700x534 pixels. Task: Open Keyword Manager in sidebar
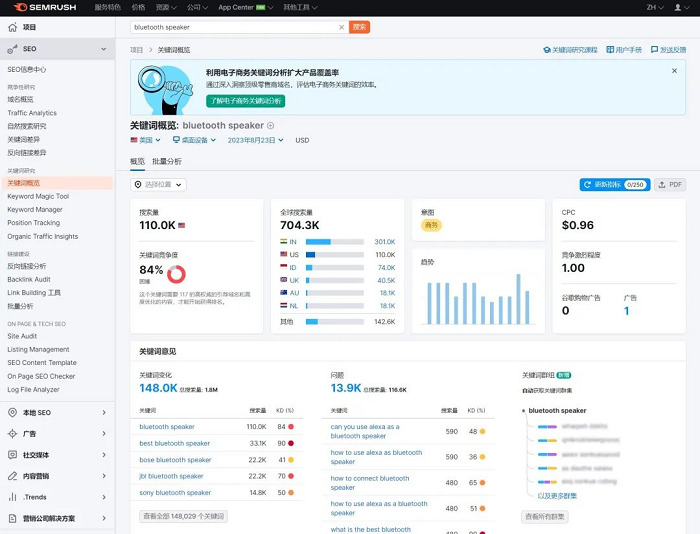[35, 209]
